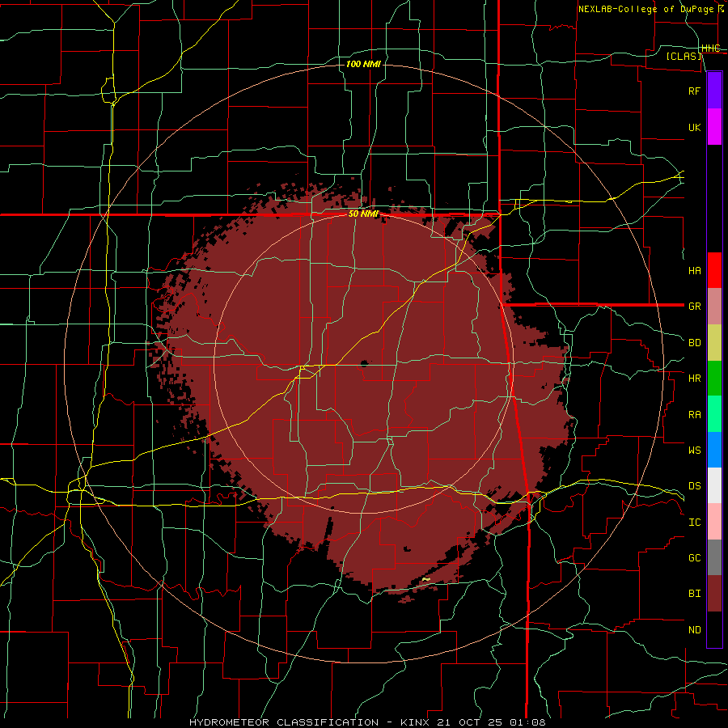Click the magenta UK legend color swatch
This screenshot has width=728, height=728.
click(714, 127)
